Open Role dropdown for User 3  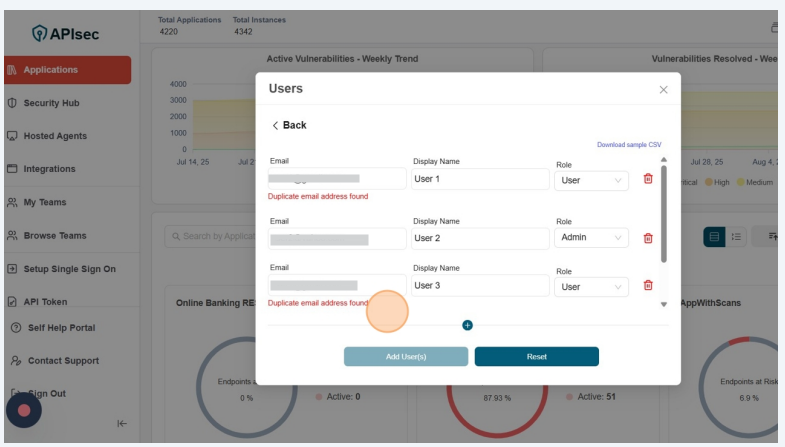pos(591,287)
